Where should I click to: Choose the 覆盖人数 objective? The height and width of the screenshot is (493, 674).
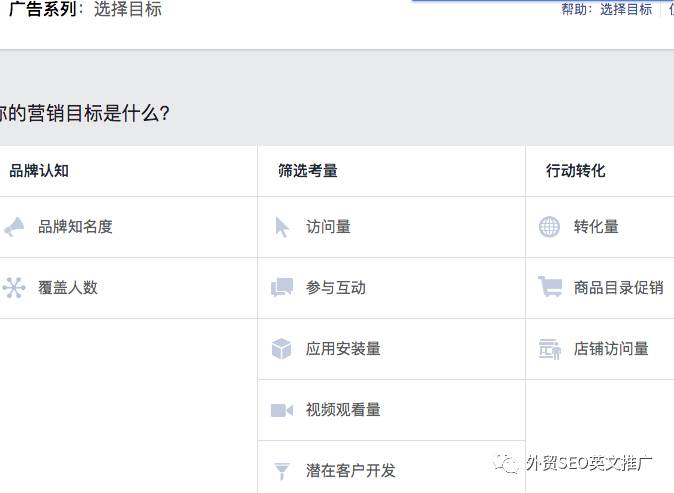pos(68,288)
